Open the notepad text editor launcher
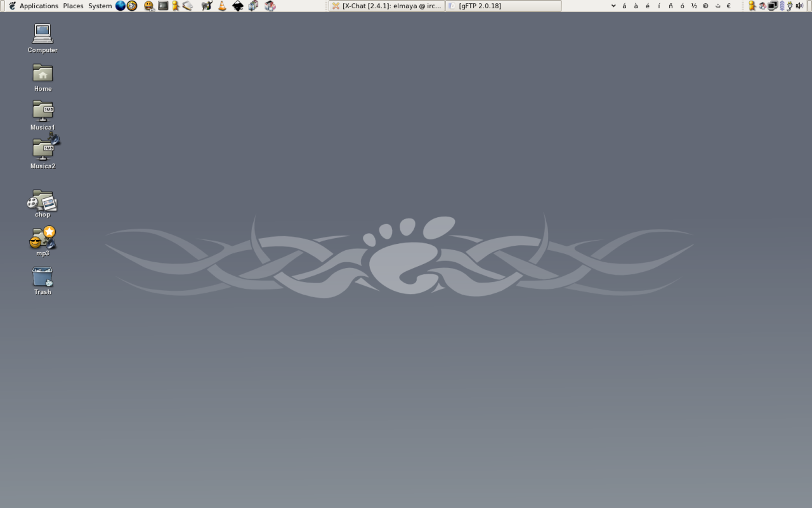 [x=187, y=6]
